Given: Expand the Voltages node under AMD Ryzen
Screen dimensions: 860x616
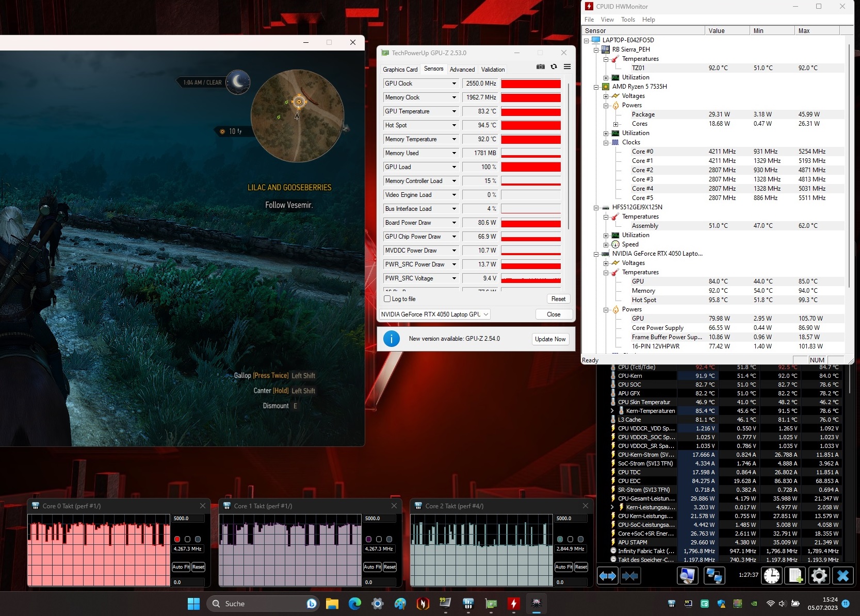Looking at the screenshot, I should (606, 96).
